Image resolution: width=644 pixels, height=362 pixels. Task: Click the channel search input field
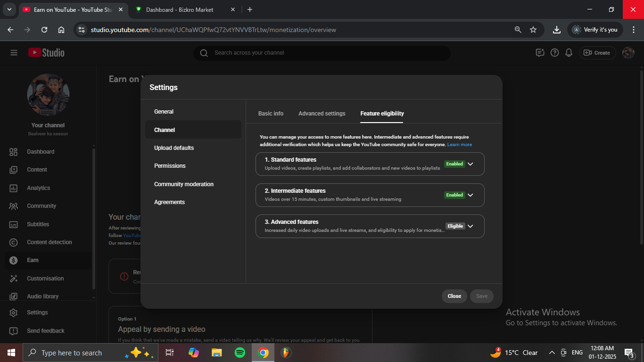pyautogui.click(x=321, y=53)
